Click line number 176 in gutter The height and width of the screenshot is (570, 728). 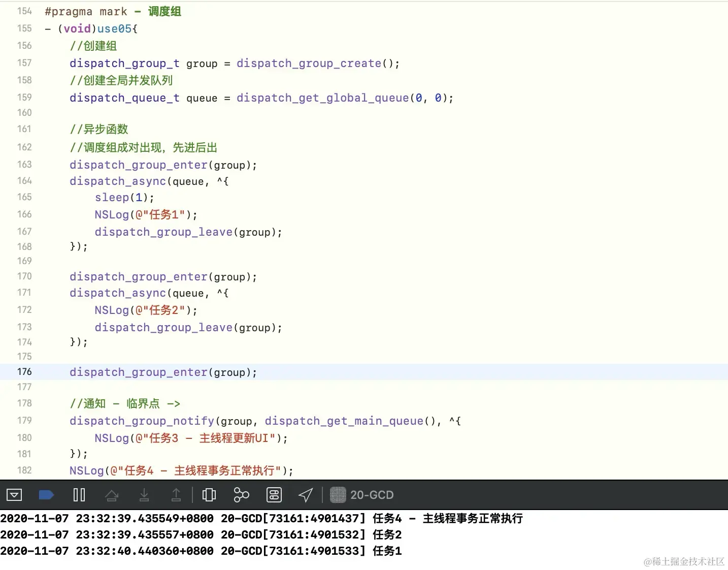tap(24, 372)
